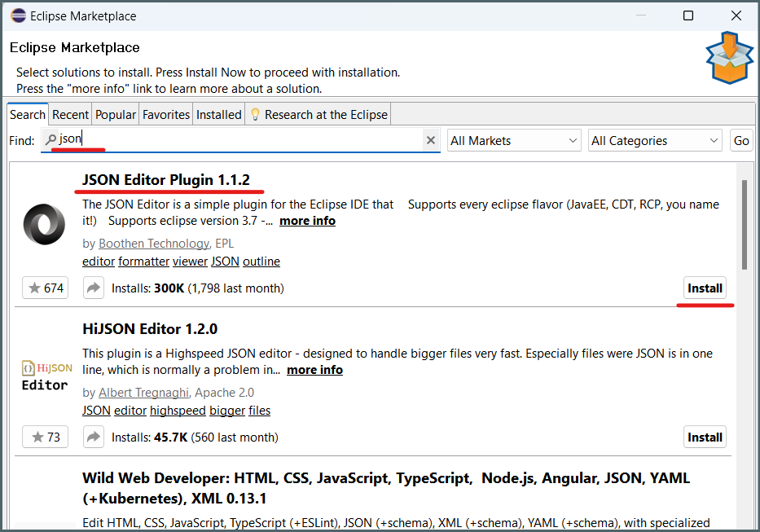
Task: Open the Boothen Technology author link
Action: tap(154, 243)
